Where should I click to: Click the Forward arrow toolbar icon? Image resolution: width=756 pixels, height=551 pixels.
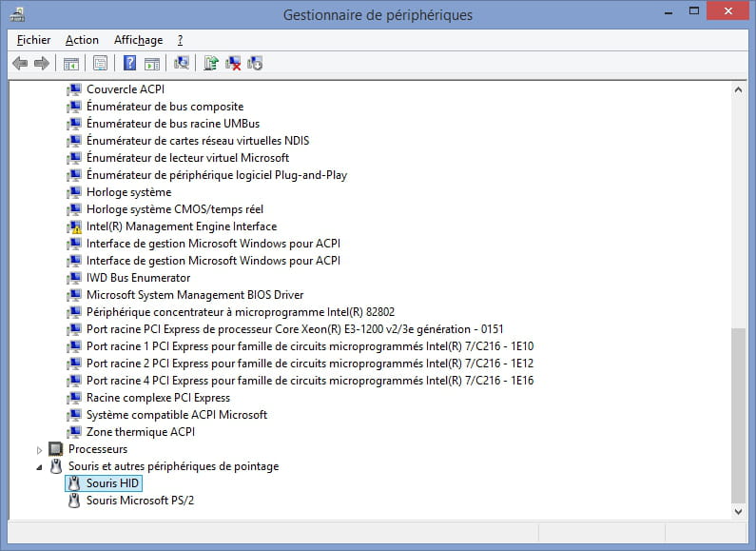pyautogui.click(x=42, y=63)
